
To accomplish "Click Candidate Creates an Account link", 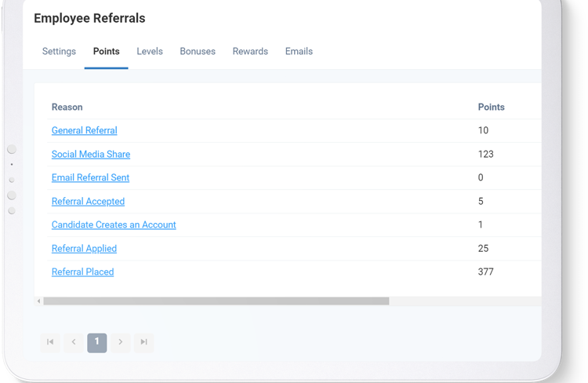I will (x=114, y=225).
